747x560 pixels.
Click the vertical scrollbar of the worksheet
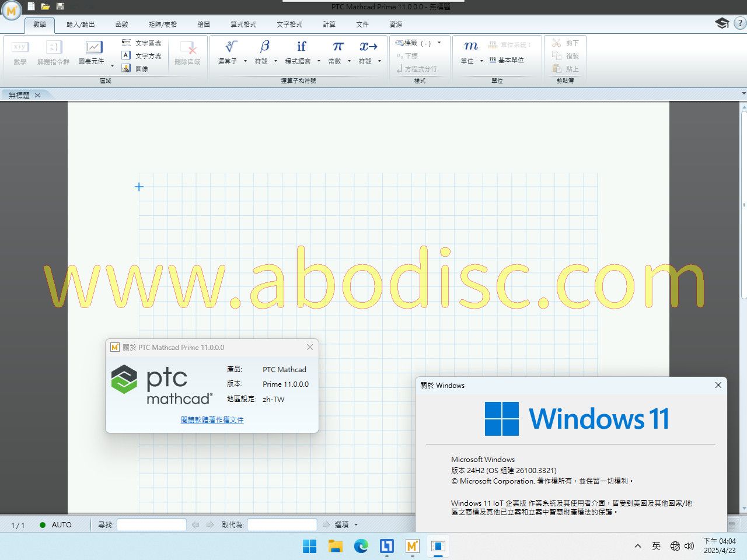pyautogui.click(x=743, y=204)
